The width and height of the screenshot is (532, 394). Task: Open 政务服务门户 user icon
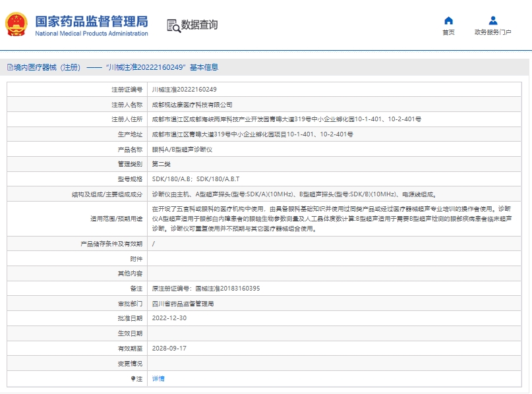point(493,20)
